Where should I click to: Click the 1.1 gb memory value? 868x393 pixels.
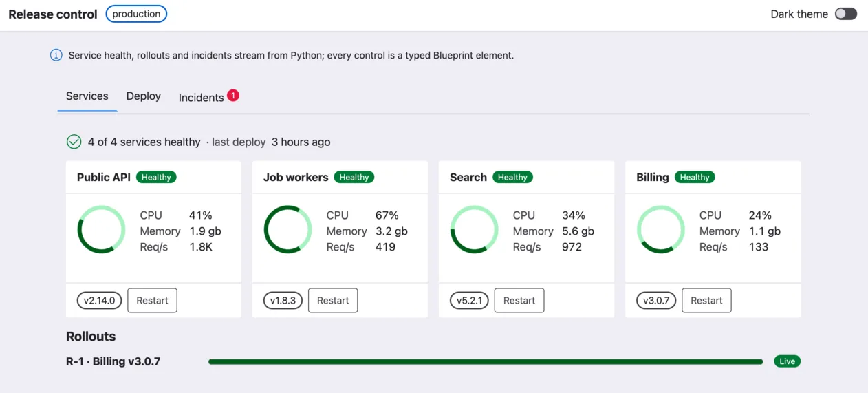coord(764,231)
